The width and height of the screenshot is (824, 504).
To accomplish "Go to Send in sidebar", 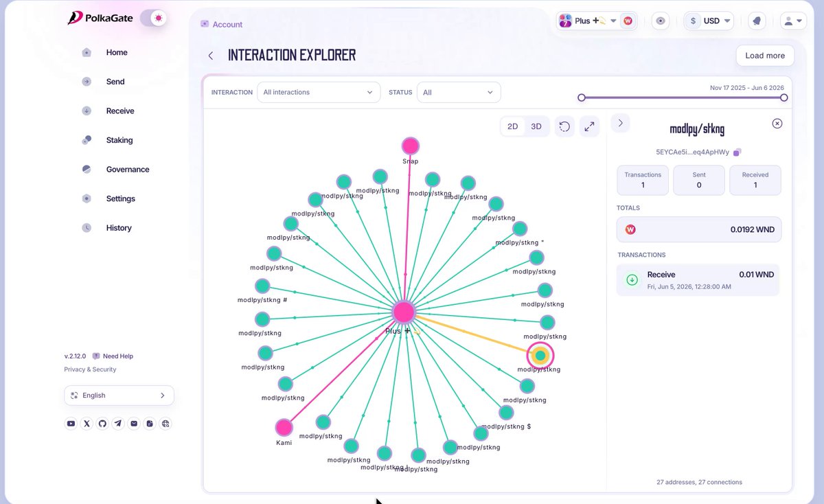I will [x=115, y=82].
